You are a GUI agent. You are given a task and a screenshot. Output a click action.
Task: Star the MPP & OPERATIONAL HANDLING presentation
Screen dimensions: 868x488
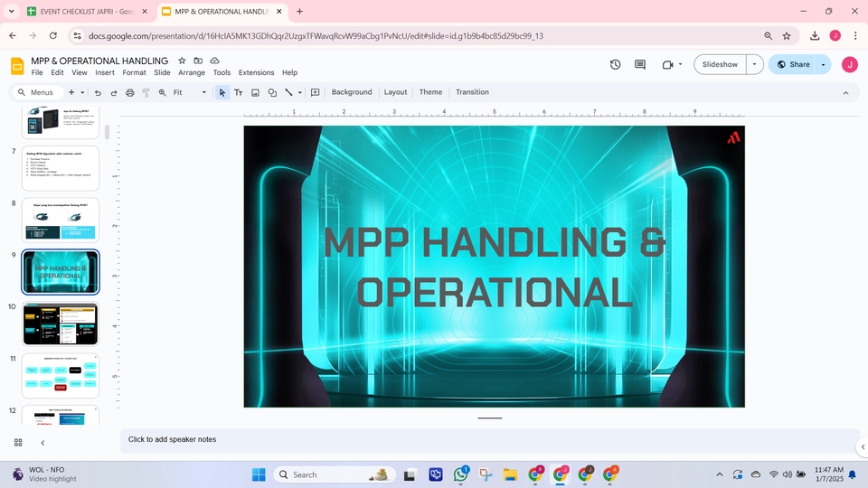tap(182, 61)
